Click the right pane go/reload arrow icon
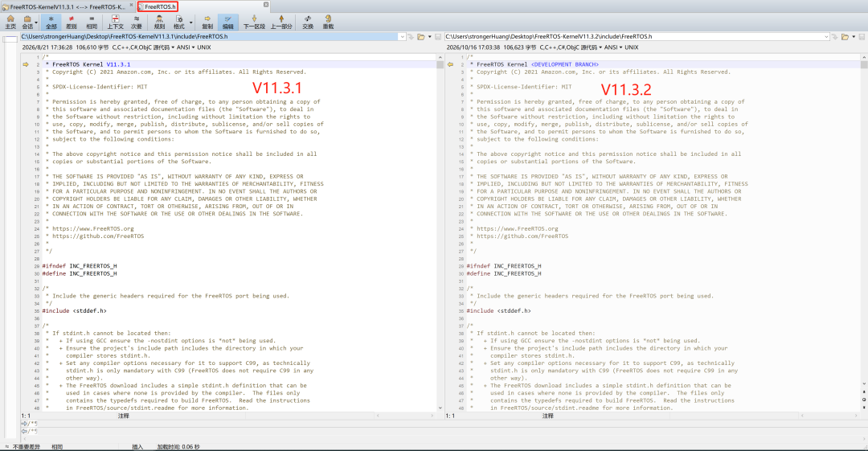This screenshot has height=451, width=868. tap(835, 36)
